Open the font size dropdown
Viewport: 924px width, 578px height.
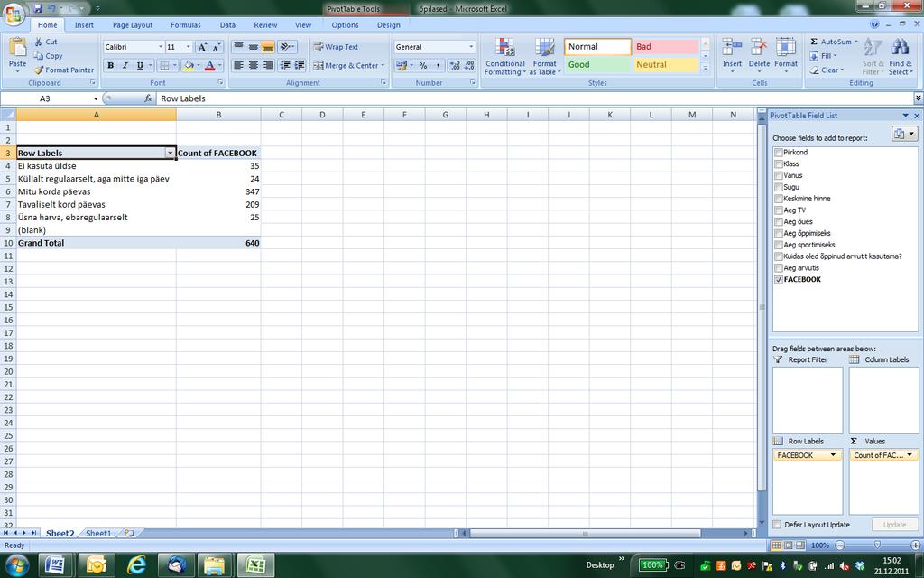coord(188,47)
